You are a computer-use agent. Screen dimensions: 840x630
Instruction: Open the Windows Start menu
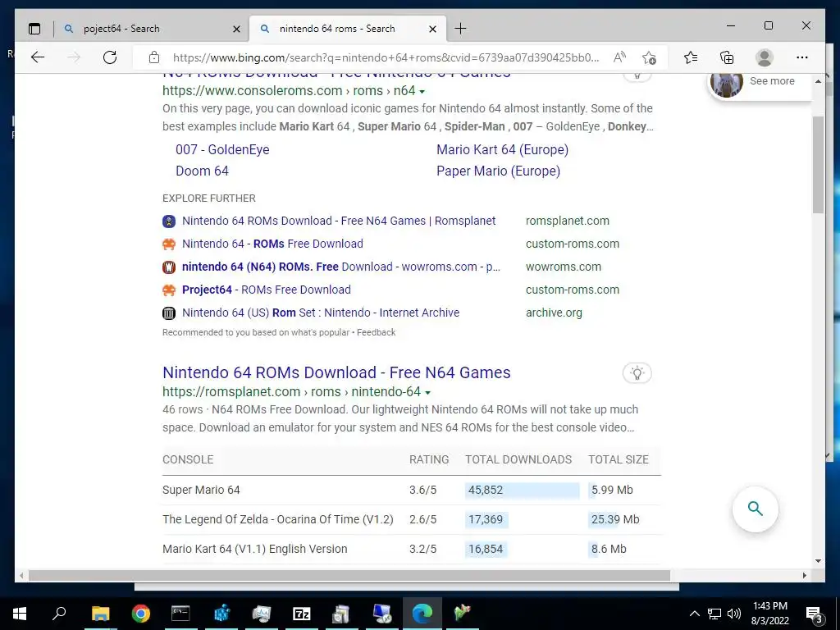20,614
